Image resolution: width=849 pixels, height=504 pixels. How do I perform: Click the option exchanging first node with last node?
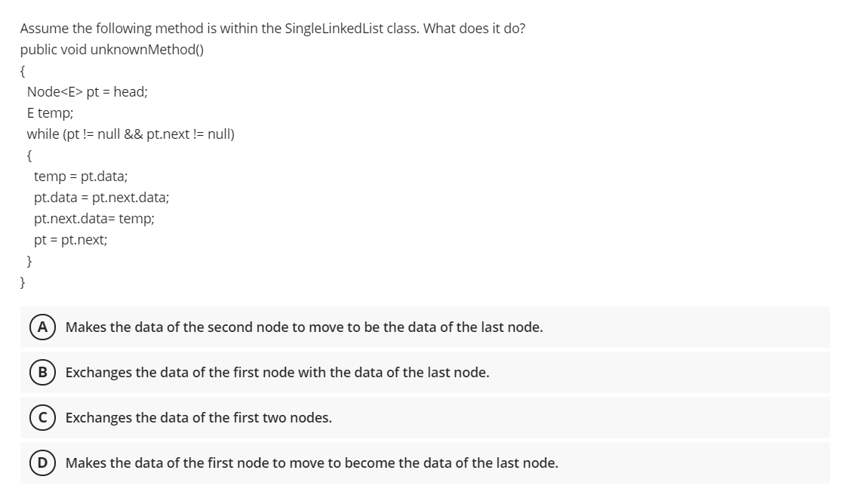(x=277, y=372)
